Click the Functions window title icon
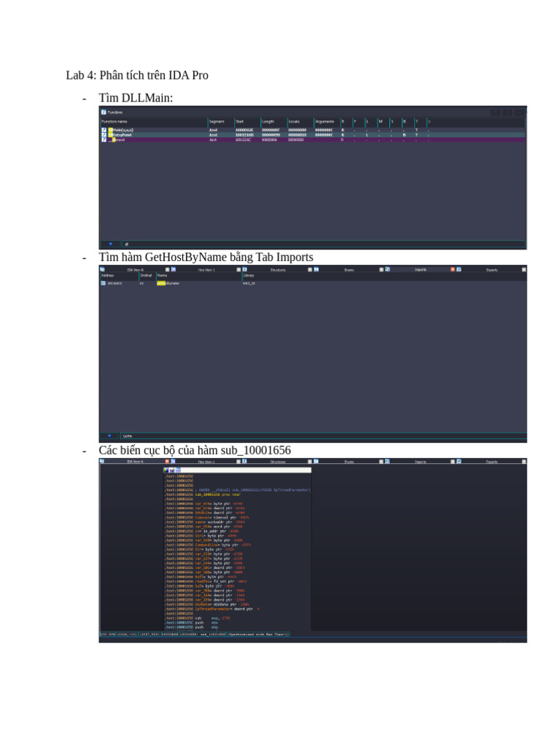This screenshot has height=747, width=560. point(104,112)
